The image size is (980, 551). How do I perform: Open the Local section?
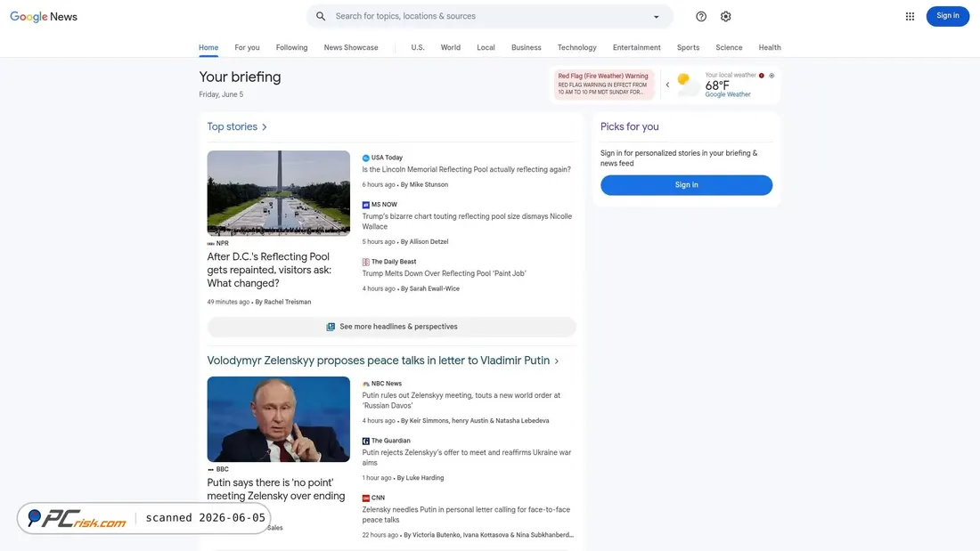click(x=486, y=47)
